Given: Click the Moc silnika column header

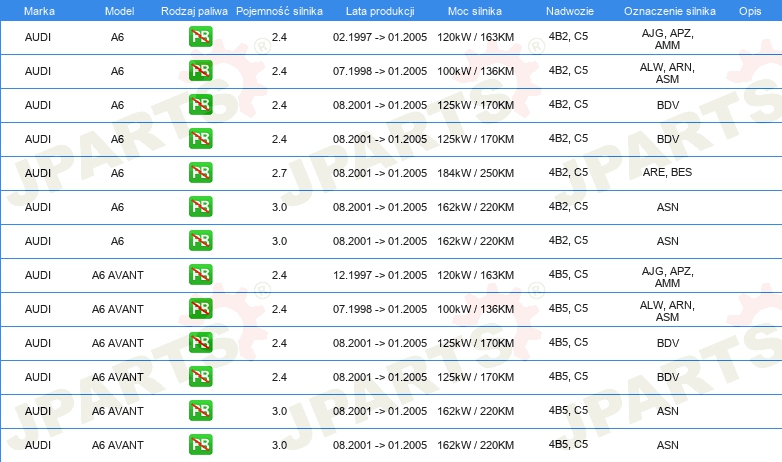Looking at the screenshot, I should [x=475, y=11].
